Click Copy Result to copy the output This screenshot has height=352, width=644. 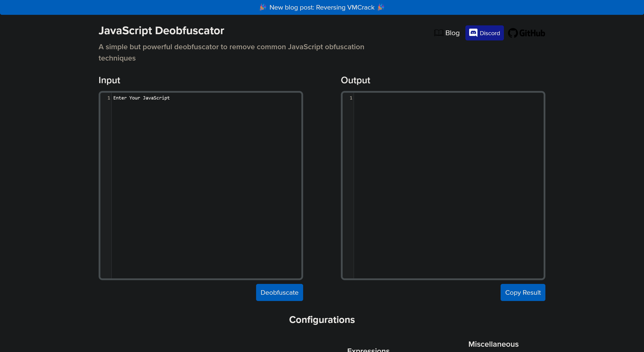click(x=522, y=292)
